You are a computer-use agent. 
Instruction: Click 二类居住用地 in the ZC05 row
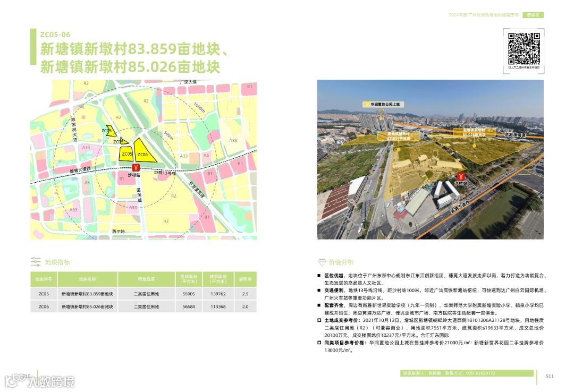tap(147, 294)
